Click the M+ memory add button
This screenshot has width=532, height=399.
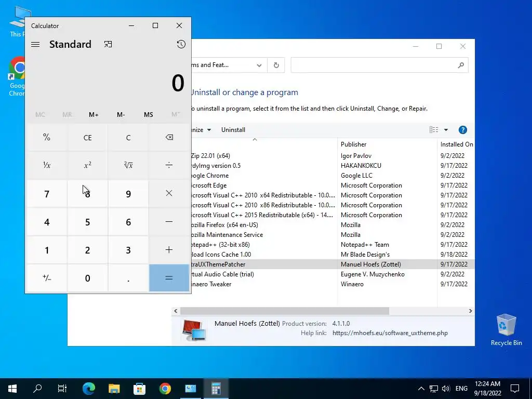[x=94, y=115]
